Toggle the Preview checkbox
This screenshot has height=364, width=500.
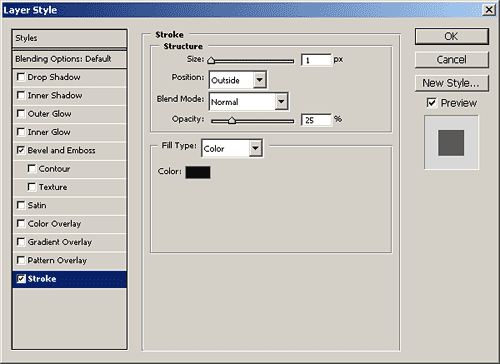[x=432, y=103]
